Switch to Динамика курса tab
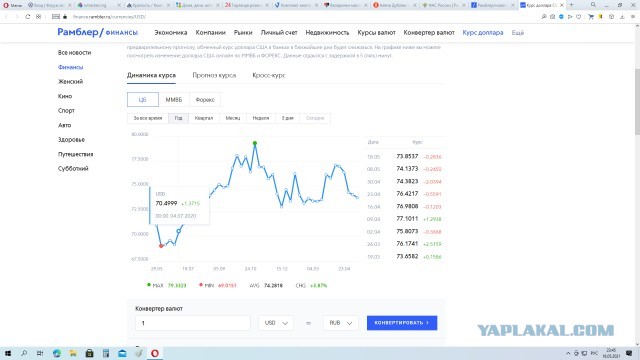640x360 pixels. (x=151, y=76)
